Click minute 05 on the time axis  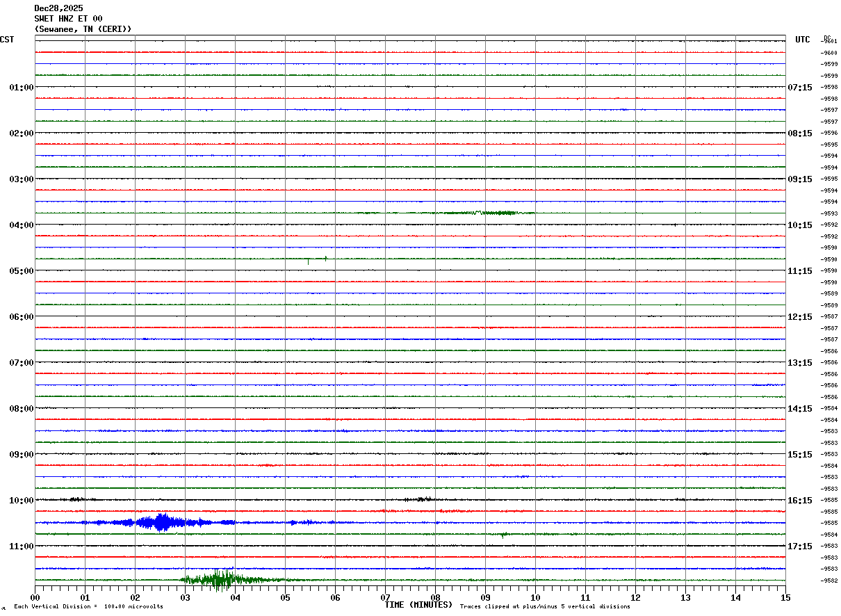[x=285, y=597]
